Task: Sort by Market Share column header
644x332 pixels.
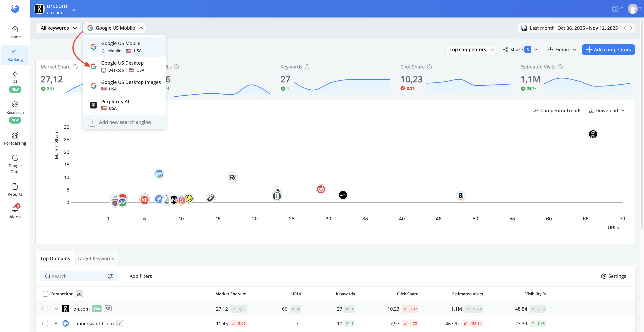Action: (x=231, y=294)
